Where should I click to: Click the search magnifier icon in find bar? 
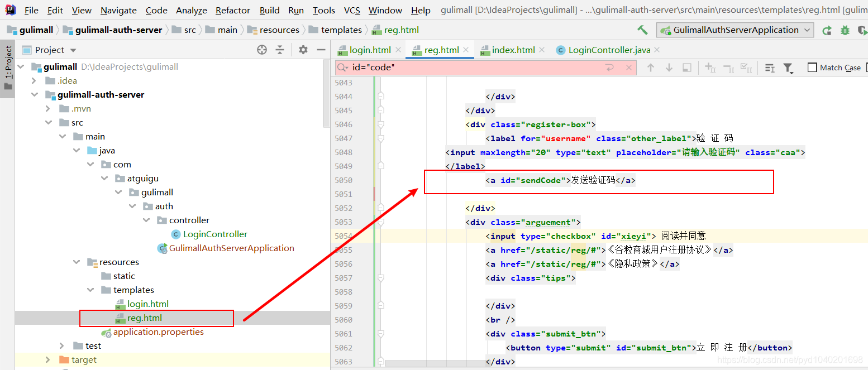pyautogui.click(x=343, y=68)
